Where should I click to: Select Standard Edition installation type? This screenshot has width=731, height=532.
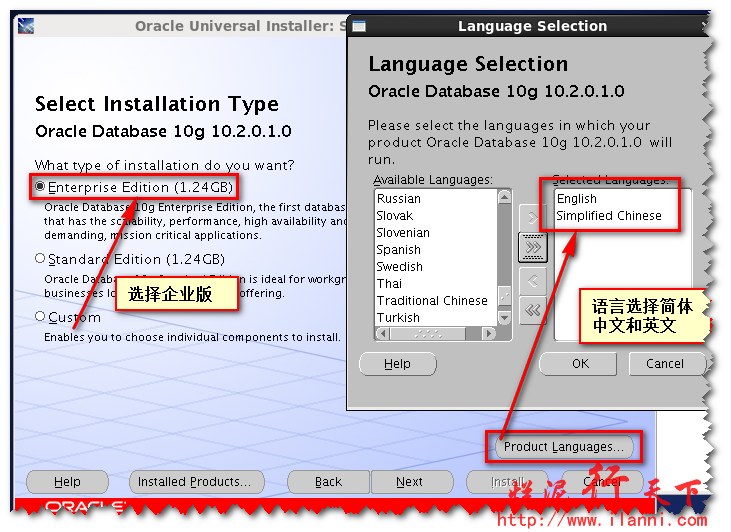(41, 259)
